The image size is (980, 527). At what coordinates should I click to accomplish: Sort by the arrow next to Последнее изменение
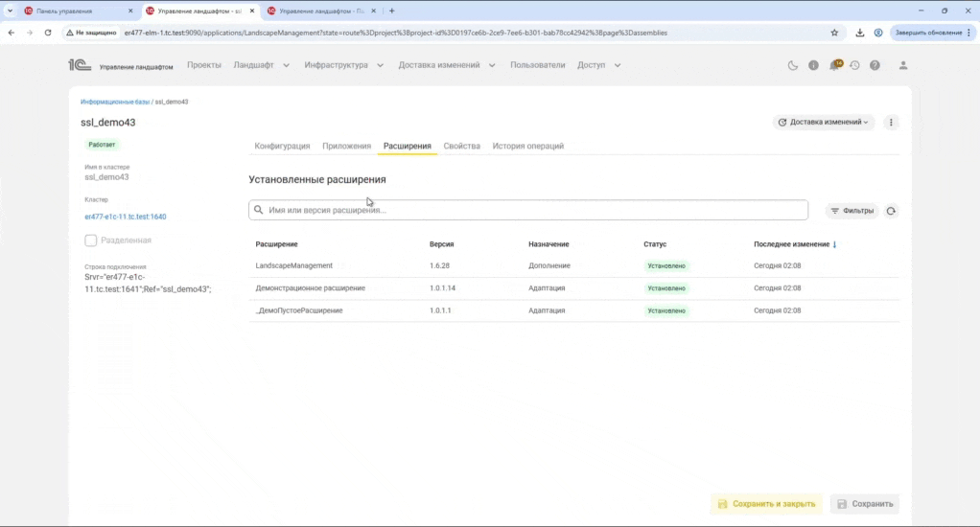coord(834,244)
